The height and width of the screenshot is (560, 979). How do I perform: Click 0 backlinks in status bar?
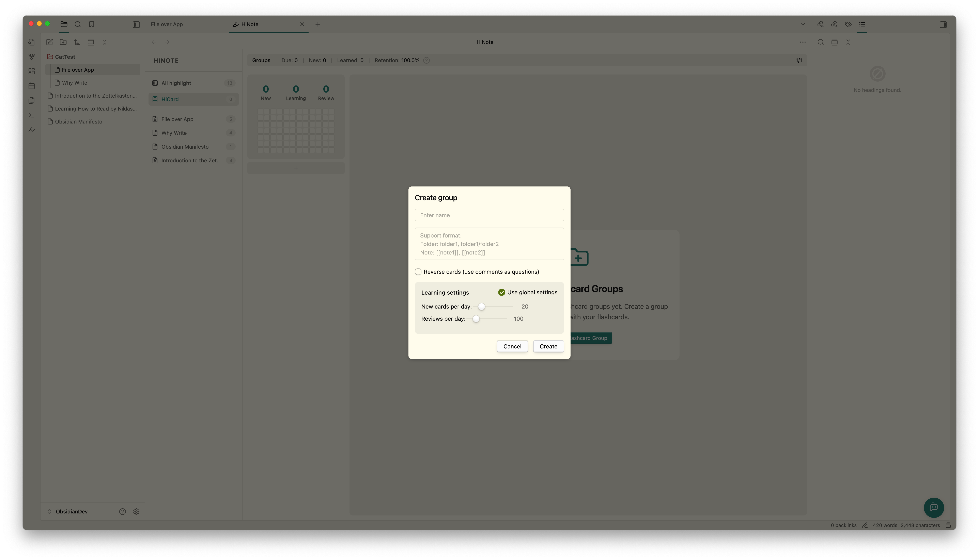[x=843, y=525]
